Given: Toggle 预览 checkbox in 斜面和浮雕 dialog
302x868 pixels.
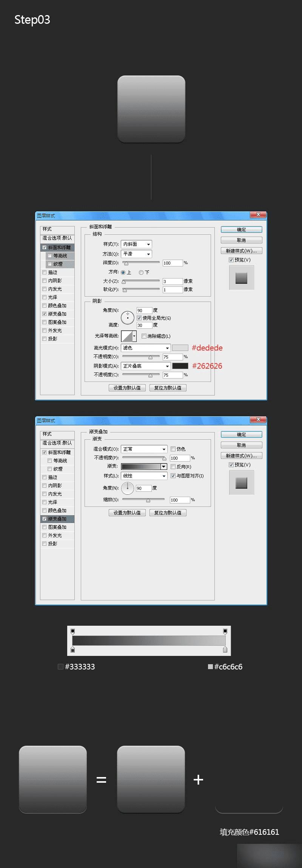Looking at the screenshot, I should coord(231,260).
